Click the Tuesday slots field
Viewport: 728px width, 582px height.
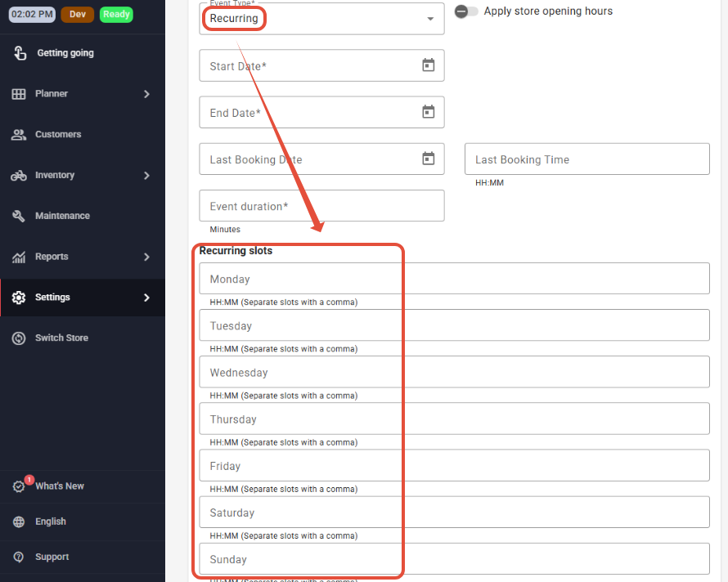454,325
